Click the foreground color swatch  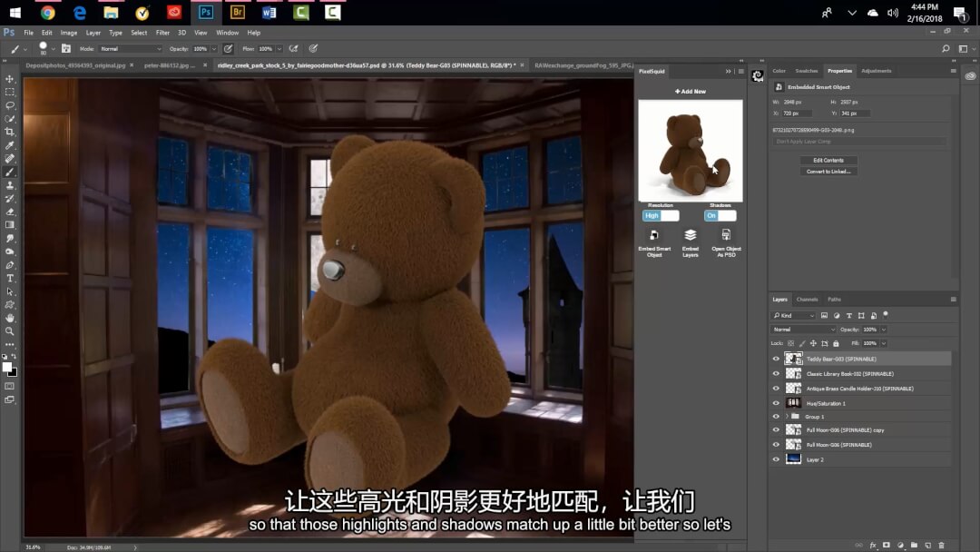coord(7,368)
